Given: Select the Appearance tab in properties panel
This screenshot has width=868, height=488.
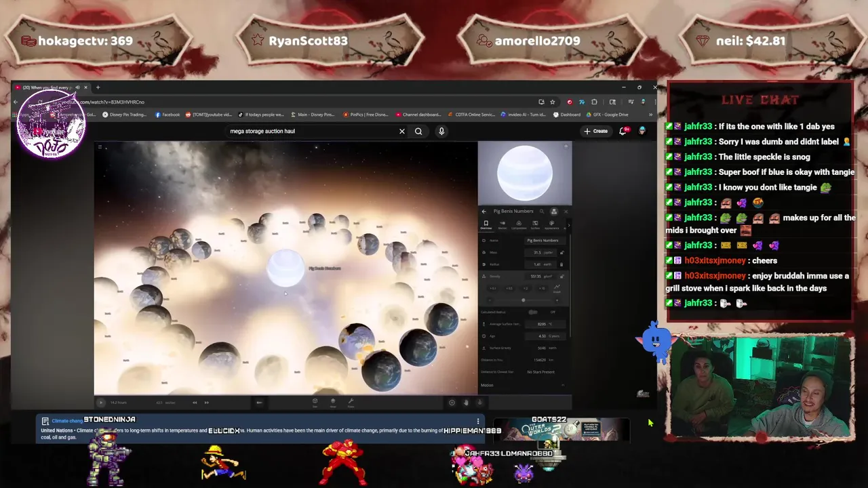Looking at the screenshot, I should 551,226.
